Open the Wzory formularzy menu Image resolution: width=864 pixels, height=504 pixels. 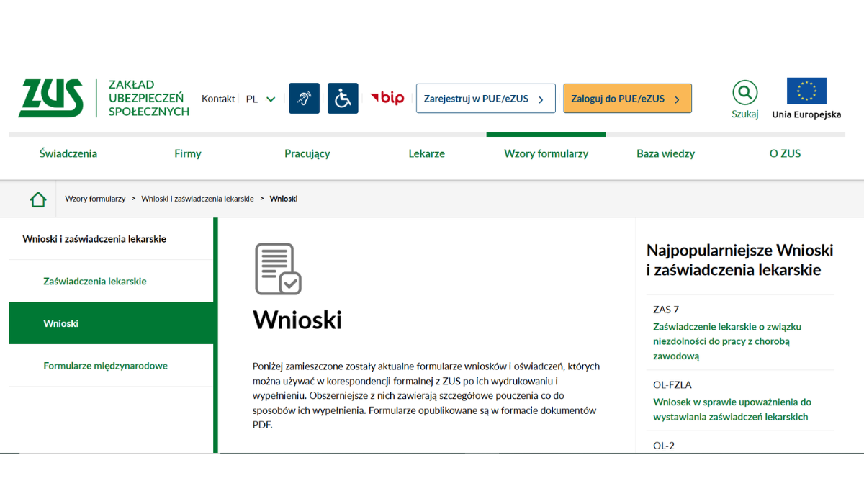coord(546,153)
